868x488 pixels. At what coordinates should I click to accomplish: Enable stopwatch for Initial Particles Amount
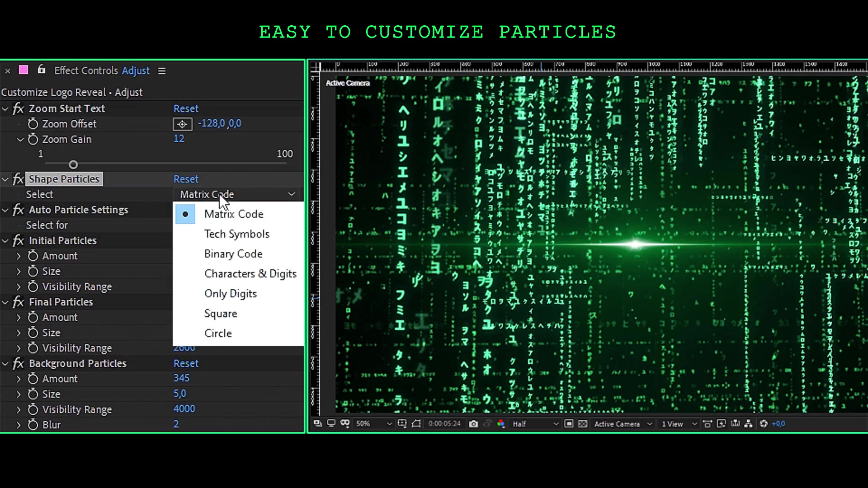[x=33, y=256]
